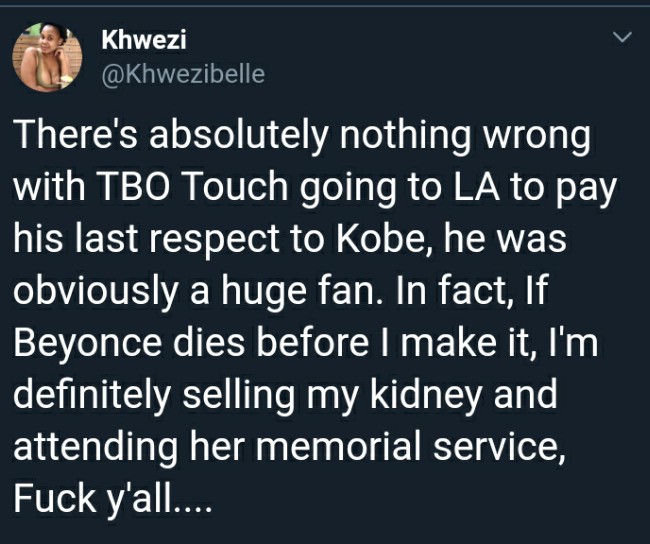
Task: Open the Khwezi display name profile link
Action: point(144,40)
